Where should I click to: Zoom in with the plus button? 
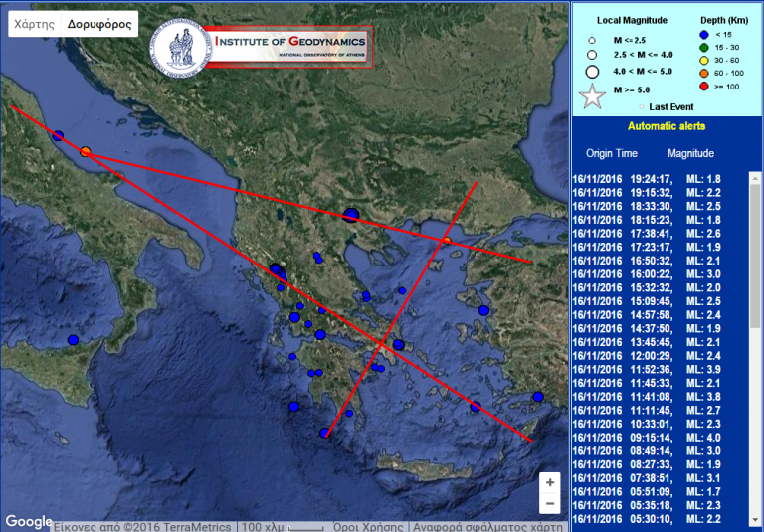[550, 482]
